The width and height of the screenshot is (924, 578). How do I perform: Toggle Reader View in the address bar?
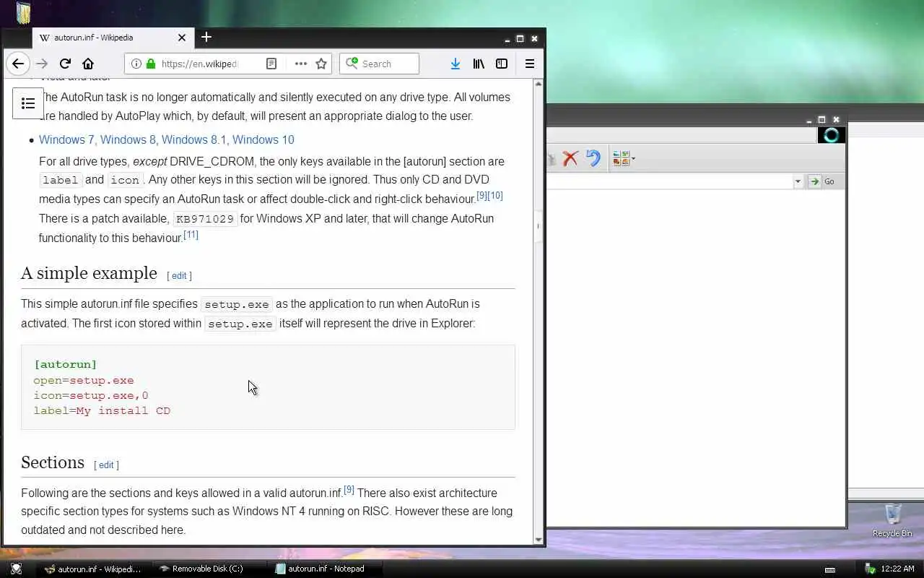click(x=271, y=64)
